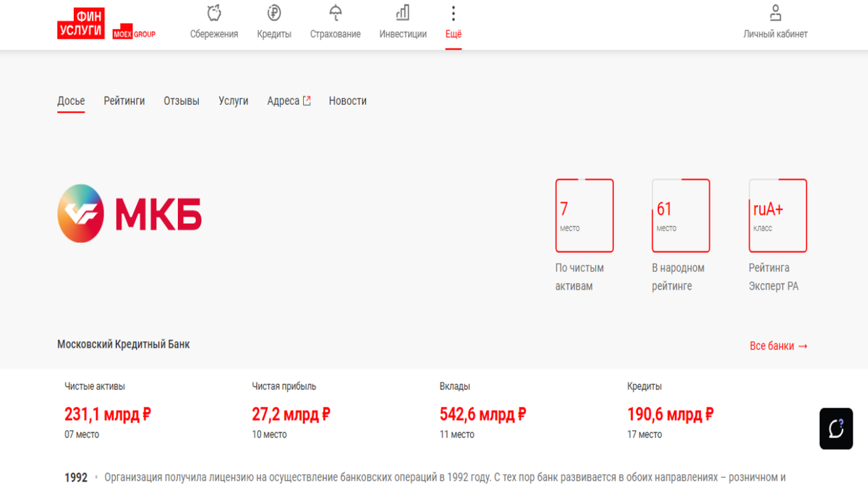
Task: Open the Личный кабинет user icon
Action: coord(775,12)
